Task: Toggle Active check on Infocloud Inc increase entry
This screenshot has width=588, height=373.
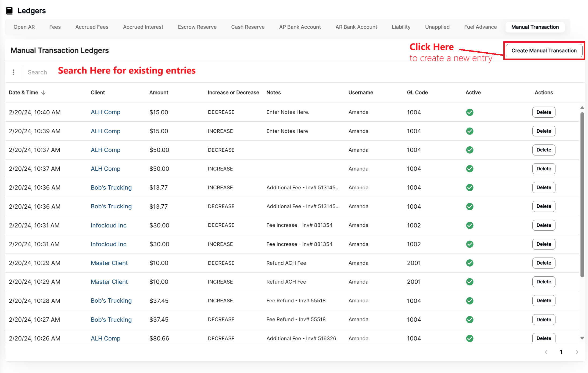Action: 469,244
